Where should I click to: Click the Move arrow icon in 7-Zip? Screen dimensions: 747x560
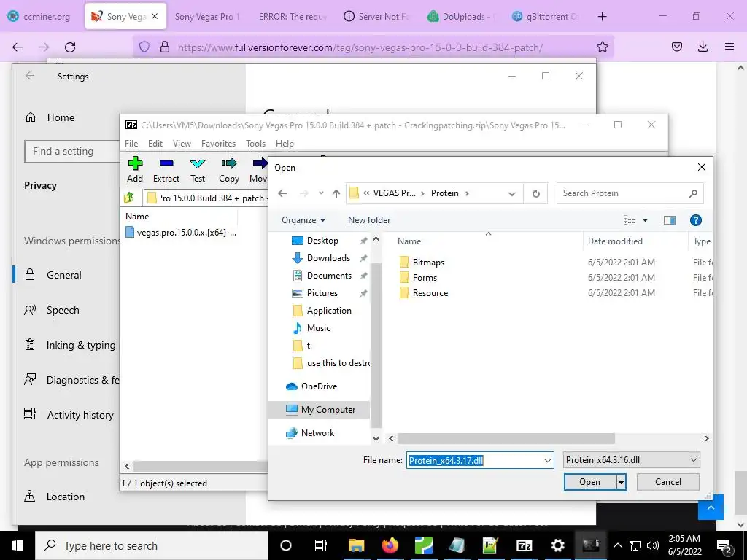260,164
